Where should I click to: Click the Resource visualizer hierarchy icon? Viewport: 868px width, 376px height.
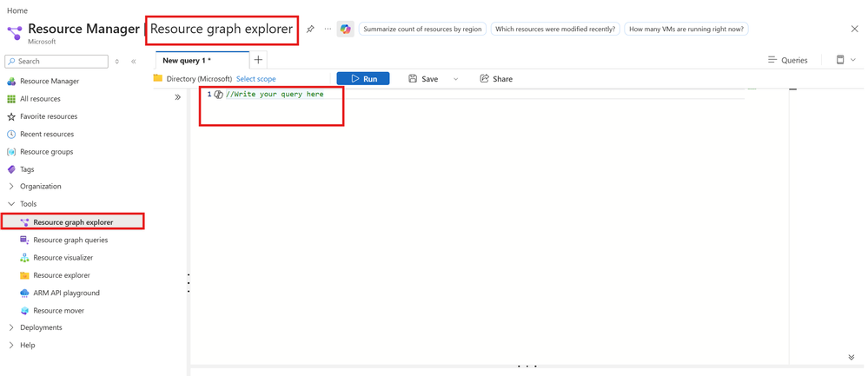coord(24,258)
